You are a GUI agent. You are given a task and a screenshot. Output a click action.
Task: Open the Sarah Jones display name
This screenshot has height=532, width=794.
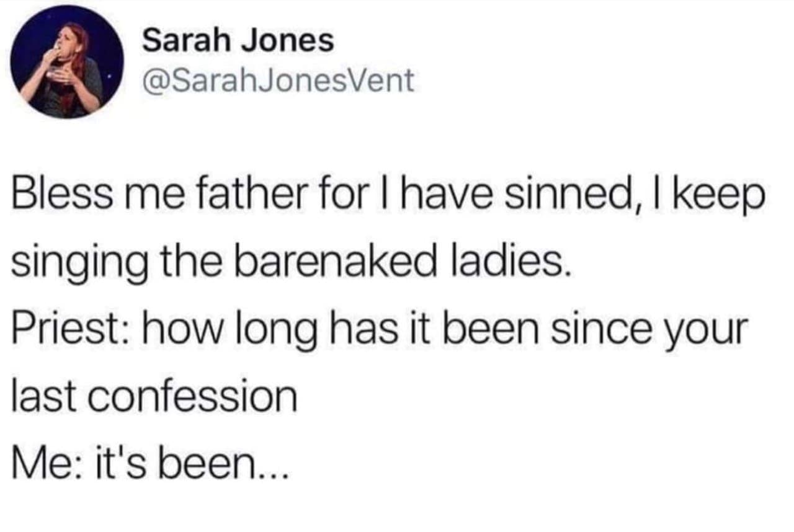click(238, 41)
